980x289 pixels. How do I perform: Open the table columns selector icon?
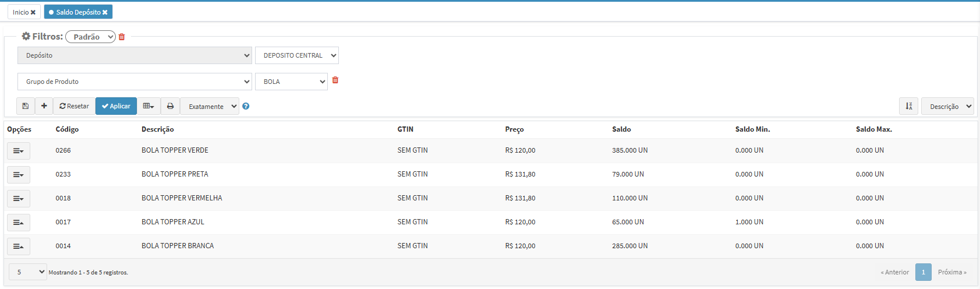(x=148, y=106)
